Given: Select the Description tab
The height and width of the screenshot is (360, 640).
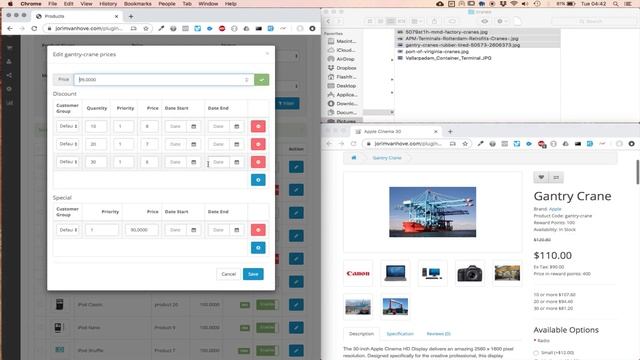Looking at the screenshot, I should pyautogui.click(x=361, y=334).
